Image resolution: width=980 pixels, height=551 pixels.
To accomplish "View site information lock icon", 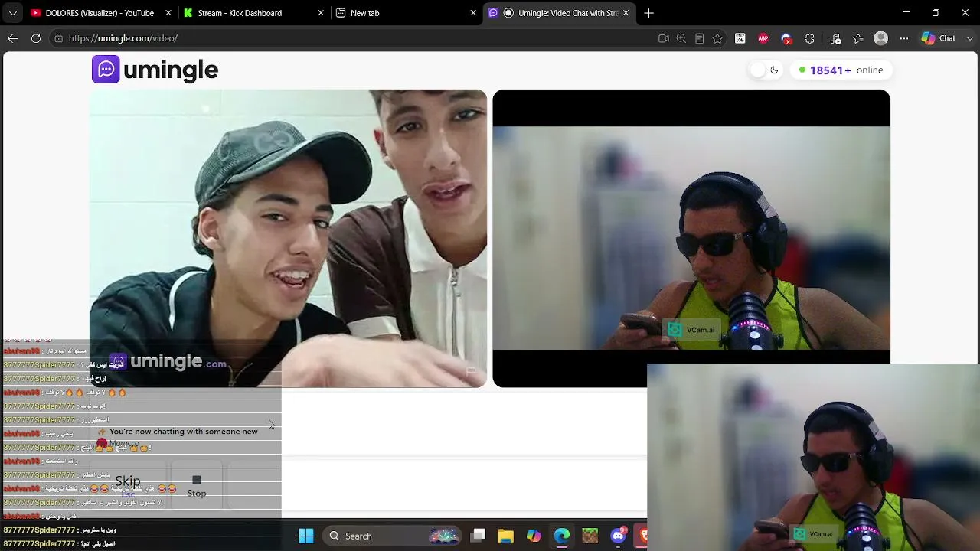I will point(58,38).
